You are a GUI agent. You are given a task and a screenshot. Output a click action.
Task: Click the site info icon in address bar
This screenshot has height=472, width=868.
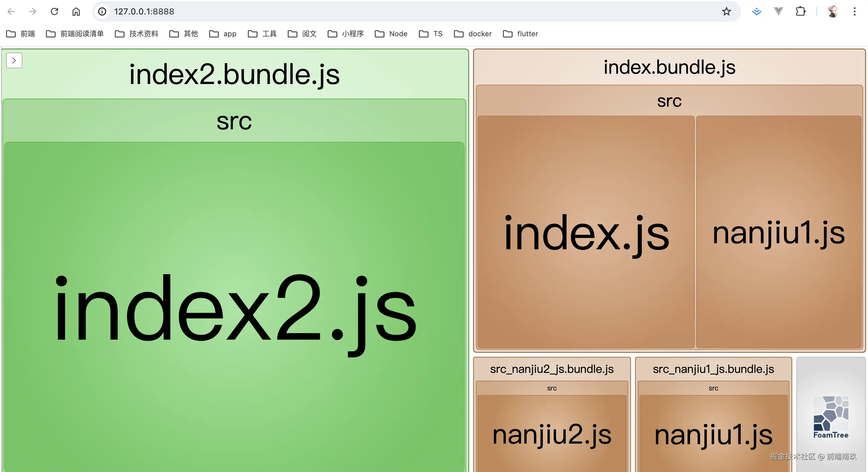[102, 12]
